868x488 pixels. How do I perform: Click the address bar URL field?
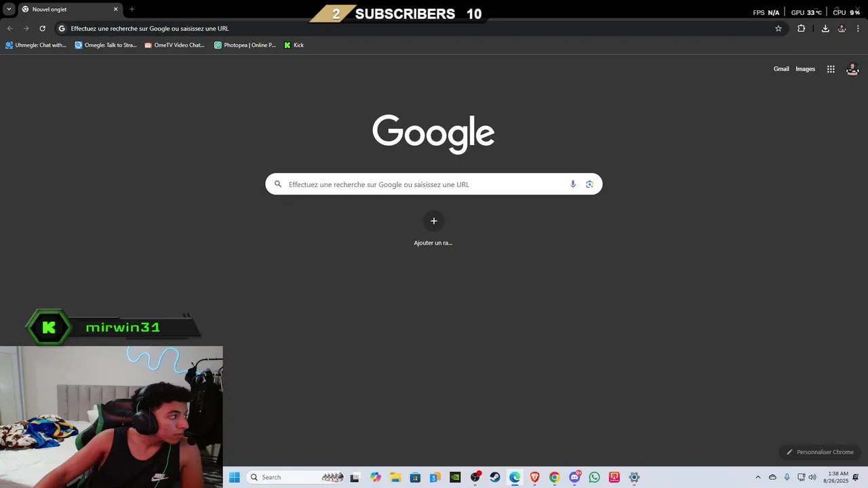[x=420, y=28]
